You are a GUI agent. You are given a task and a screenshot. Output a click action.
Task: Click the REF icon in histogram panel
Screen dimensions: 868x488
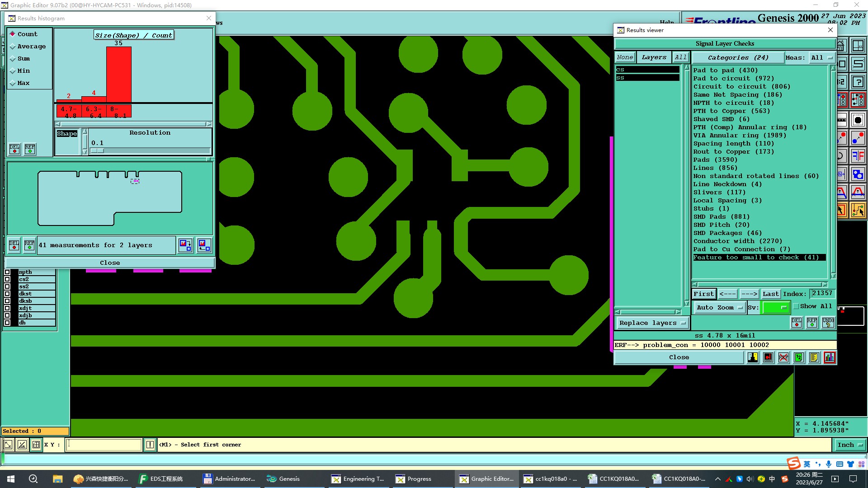point(30,149)
